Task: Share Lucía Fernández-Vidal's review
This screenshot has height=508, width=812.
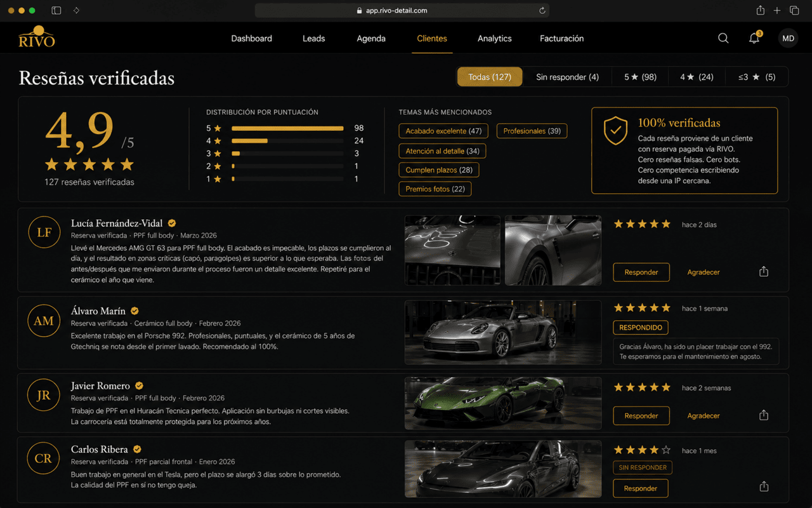Action: [x=764, y=272]
